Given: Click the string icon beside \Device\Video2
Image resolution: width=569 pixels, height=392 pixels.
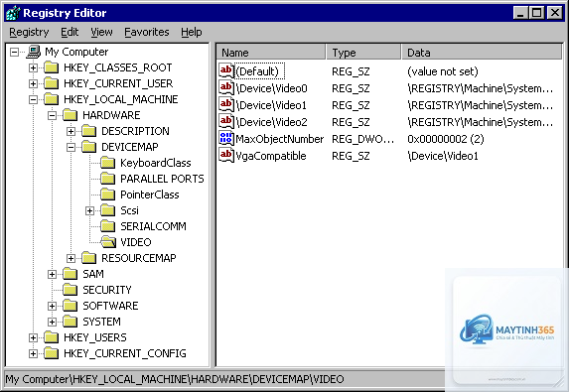Looking at the screenshot, I should coord(226,121).
